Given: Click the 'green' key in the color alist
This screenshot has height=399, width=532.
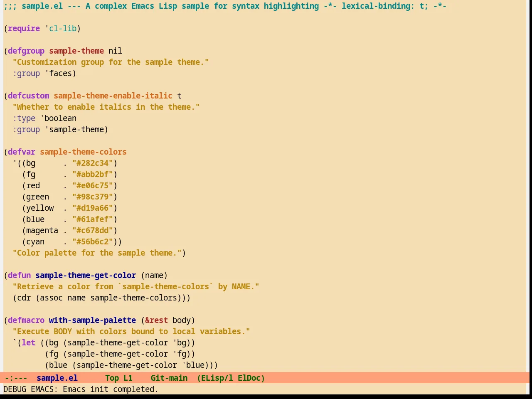Looking at the screenshot, I should 37,197.
